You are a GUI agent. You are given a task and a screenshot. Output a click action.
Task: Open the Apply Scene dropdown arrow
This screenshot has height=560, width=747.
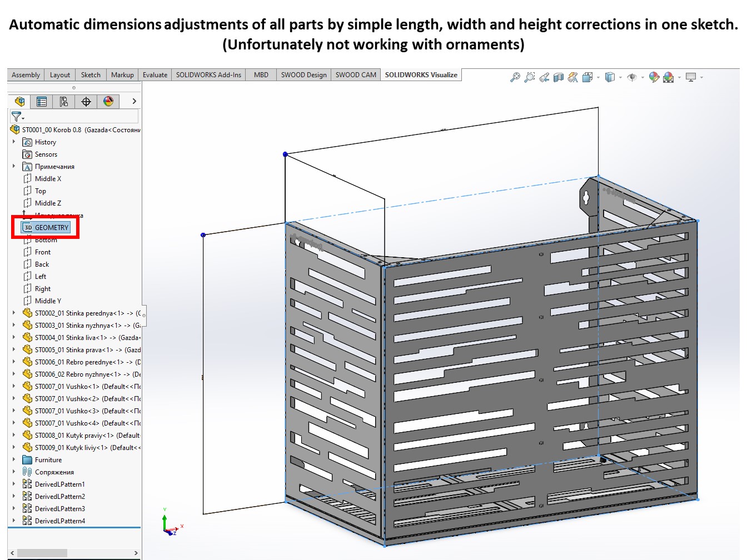coord(679,78)
